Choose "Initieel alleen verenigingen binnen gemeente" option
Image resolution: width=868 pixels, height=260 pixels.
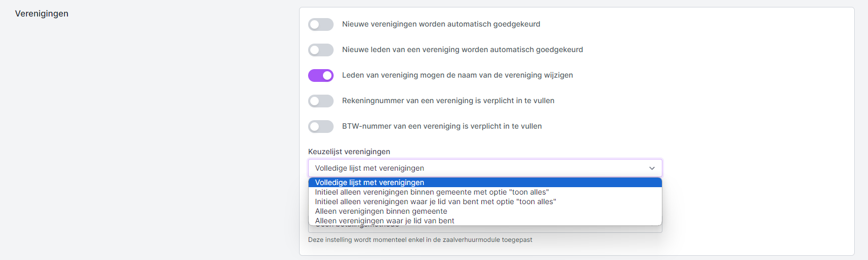point(431,192)
